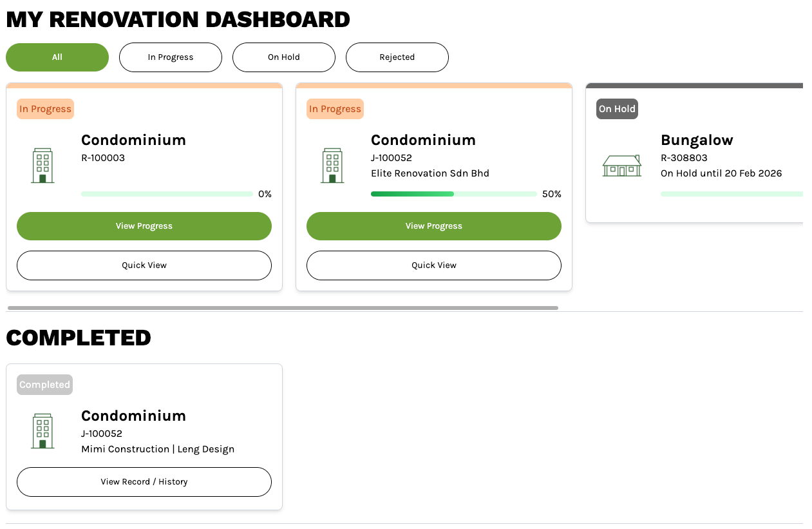Image resolution: width=812 pixels, height=529 pixels.
Task: Click the Completed status badge
Action: (44, 385)
